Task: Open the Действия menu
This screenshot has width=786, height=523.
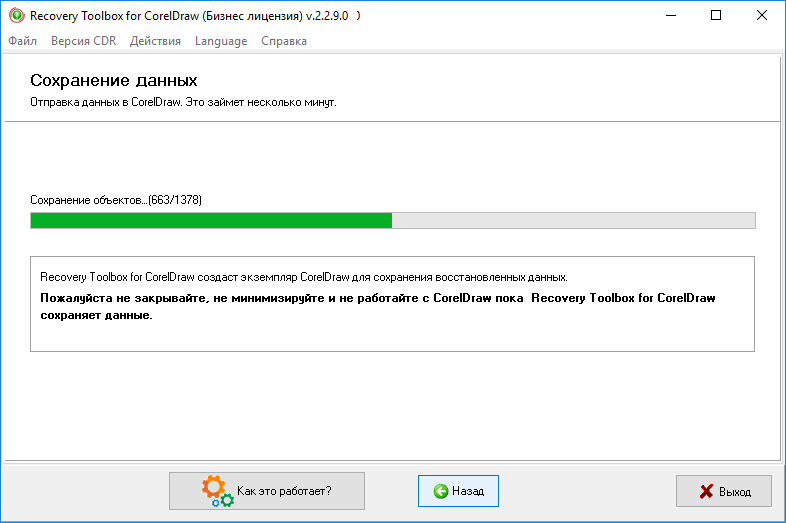Action: point(155,41)
